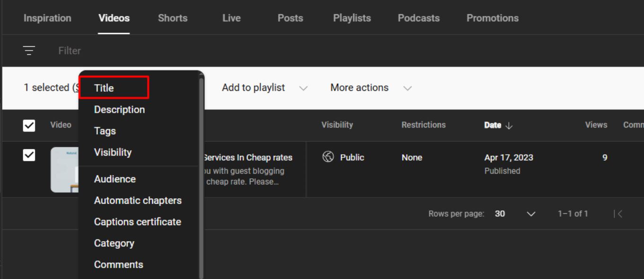Click the edit menu scrollbar

201,177
